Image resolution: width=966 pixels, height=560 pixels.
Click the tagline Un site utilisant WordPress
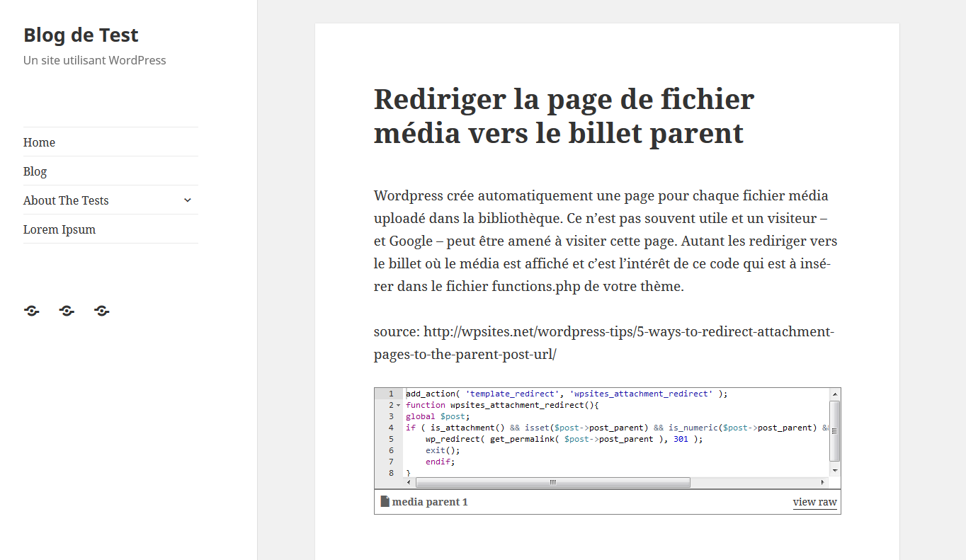click(x=95, y=60)
